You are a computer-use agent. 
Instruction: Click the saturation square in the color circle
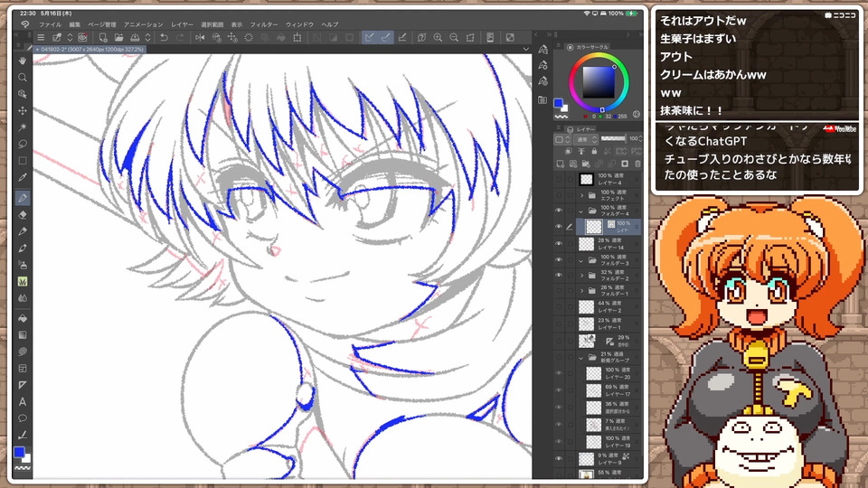tap(599, 82)
